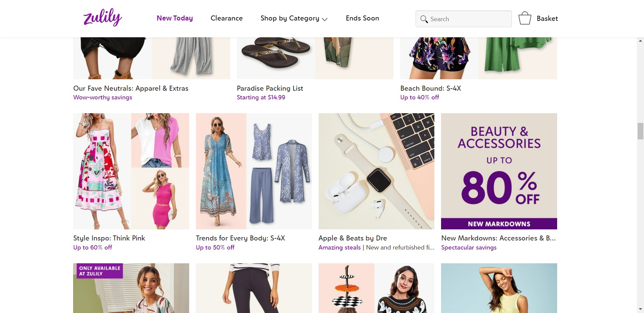644x313 pixels.
Task: Open Style Inspo: Think Pink sale
Action: [x=109, y=238]
